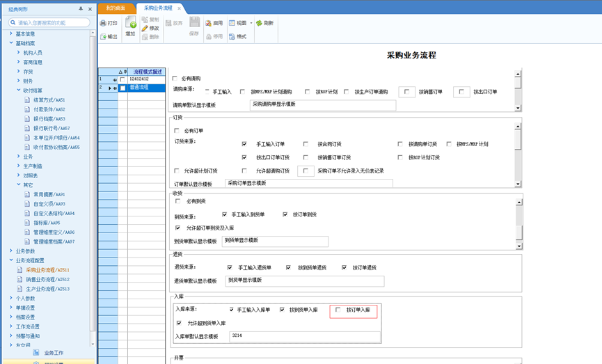Close the 采购业务流程 tab
Image resolution: width=602 pixels, height=364 pixels.
point(179,8)
